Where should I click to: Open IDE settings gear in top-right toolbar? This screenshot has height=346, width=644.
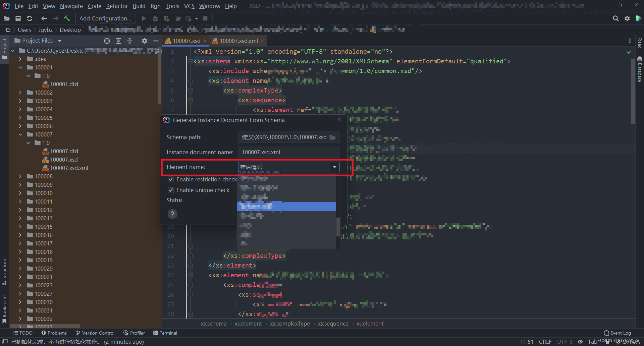[627, 18]
